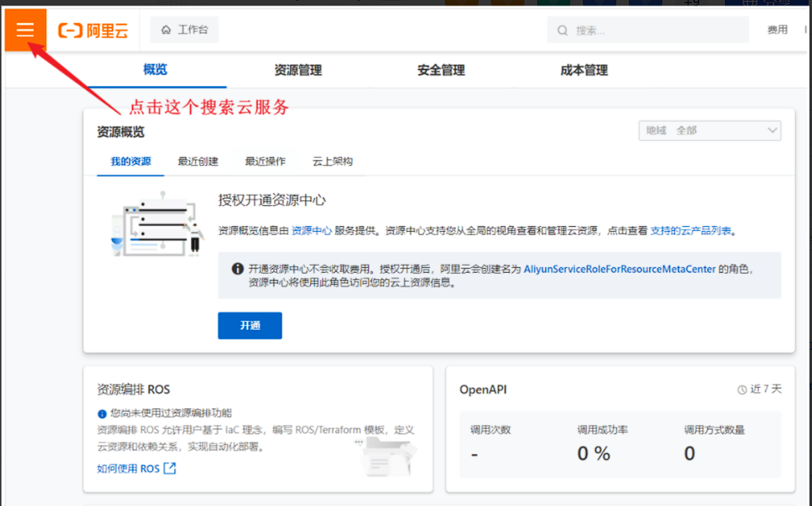Click the OpenAPI card title
Image resolution: width=812 pixels, height=506 pixels.
pos(483,390)
